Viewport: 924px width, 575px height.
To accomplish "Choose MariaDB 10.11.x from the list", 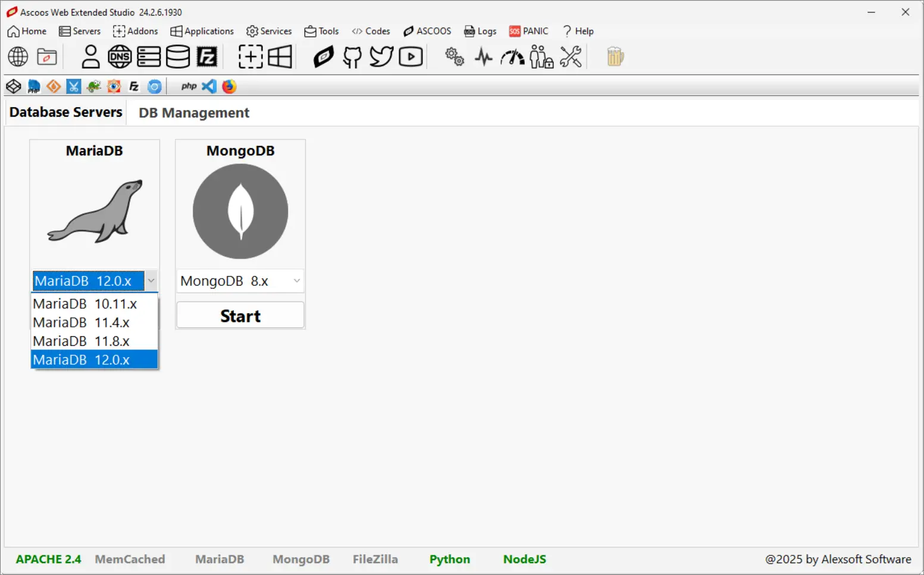I will click(94, 304).
